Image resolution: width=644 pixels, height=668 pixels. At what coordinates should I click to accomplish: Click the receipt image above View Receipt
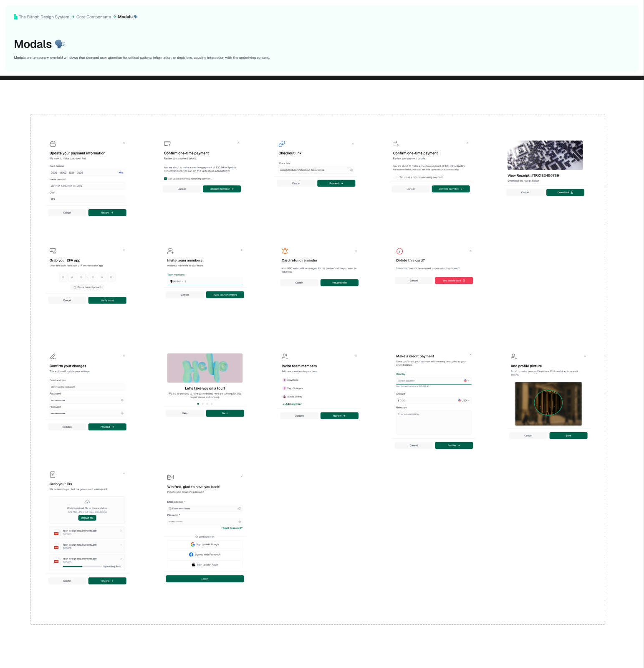pos(545,155)
